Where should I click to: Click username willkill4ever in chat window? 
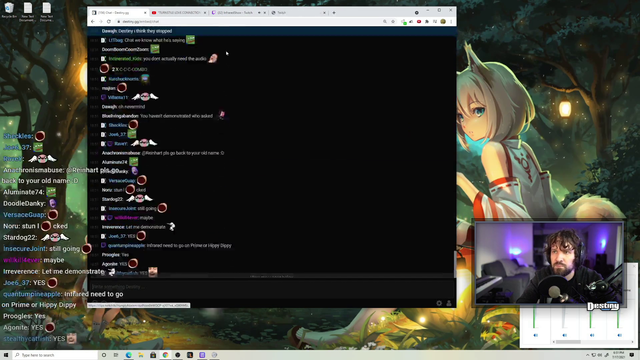(127, 218)
